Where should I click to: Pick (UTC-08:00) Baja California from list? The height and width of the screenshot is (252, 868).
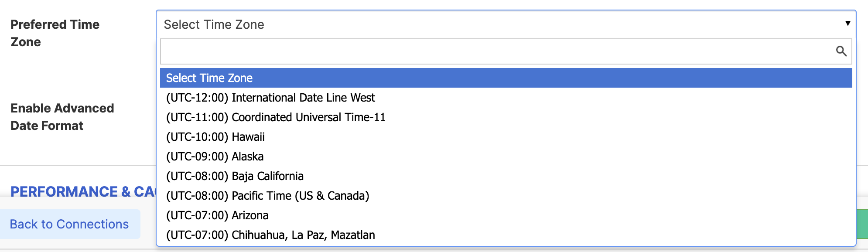tap(234, 176)
